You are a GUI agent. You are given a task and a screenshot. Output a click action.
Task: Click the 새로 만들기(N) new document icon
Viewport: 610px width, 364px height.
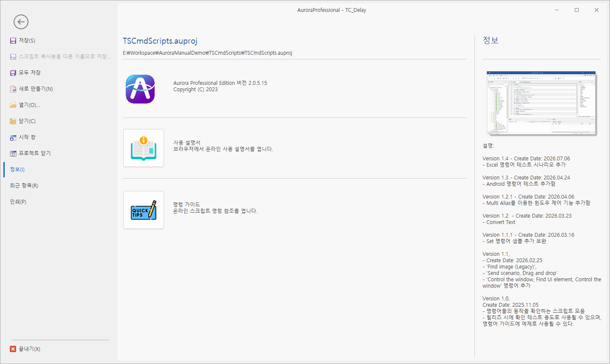pyautogui.click(x=13, y=89)
